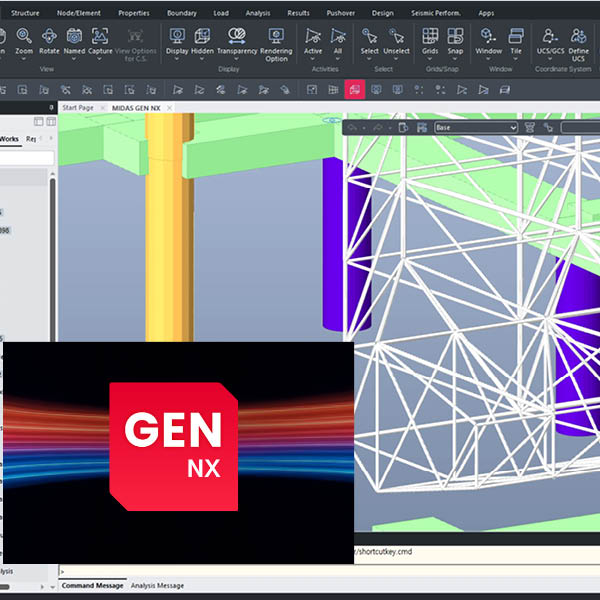Open the Apps ribbon tab
This screenshot has height=600, width=600.
pyautogui.click(x=486, y=13)
